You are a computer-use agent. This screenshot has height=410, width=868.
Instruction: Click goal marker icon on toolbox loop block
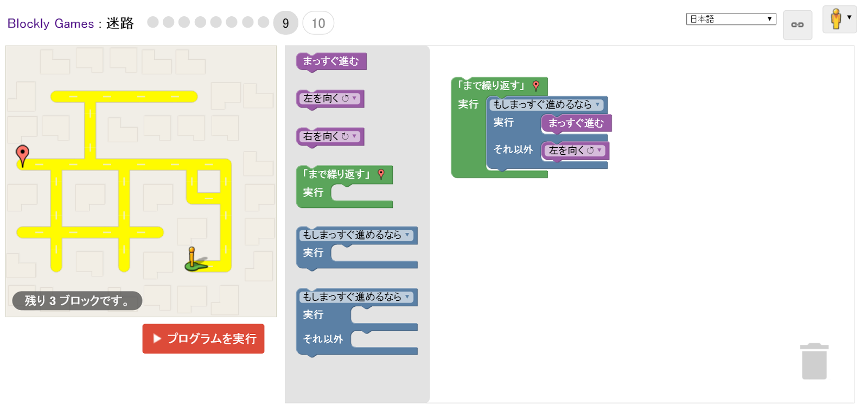[381, 174]
